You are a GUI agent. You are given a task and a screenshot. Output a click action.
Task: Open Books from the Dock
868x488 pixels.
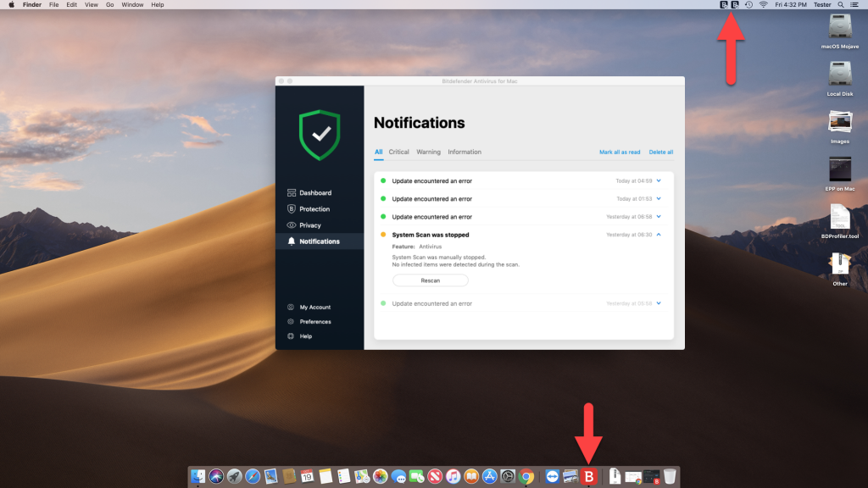[x=471, y=476]
